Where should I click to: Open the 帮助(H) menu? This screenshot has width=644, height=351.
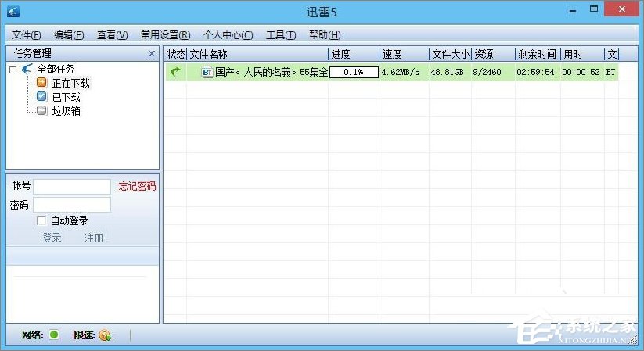point(325,35)
